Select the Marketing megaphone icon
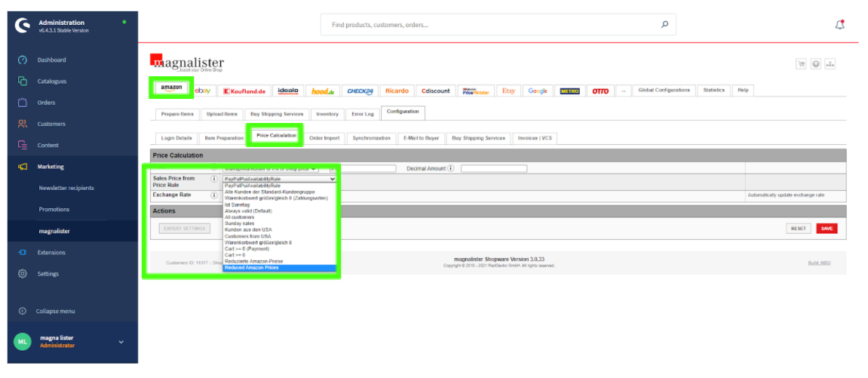Screen dimensions: 868x378 pyautogui.click(x=22, y=167)
